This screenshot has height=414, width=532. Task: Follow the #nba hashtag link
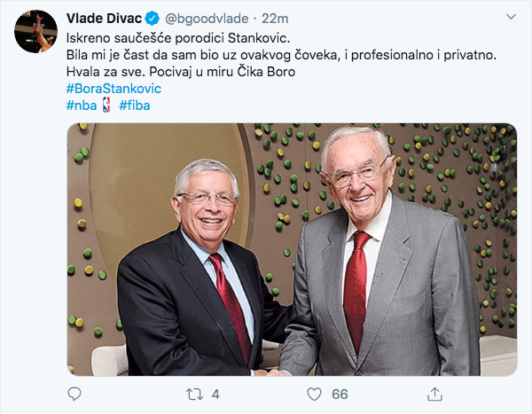(81, 105)
